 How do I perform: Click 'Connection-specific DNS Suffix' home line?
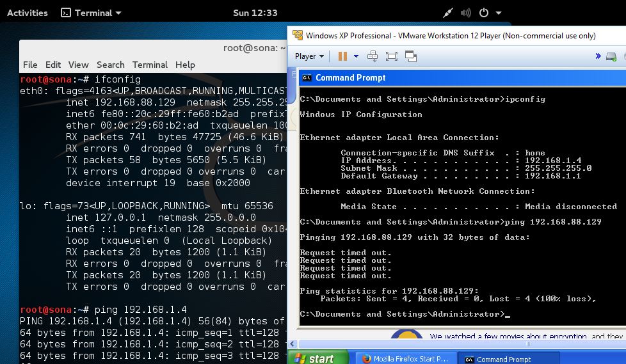point(443,153)
